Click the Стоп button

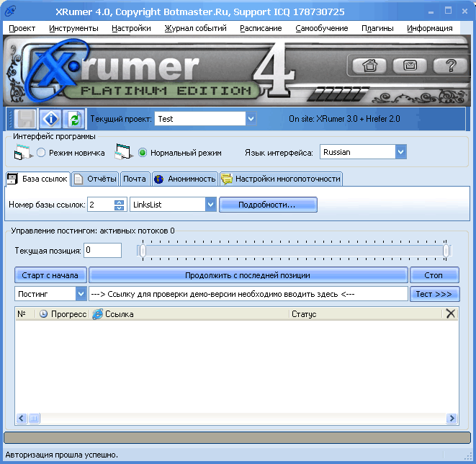coord(434,275)
